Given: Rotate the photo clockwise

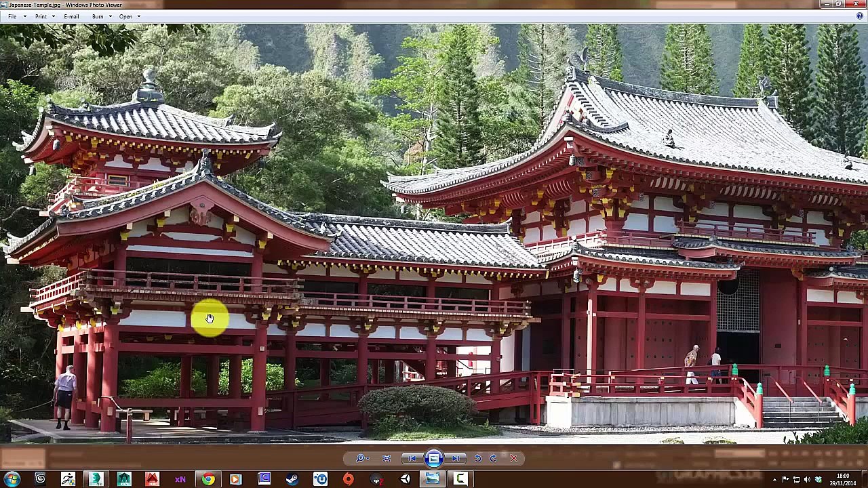Looking at the screenshot, I should tap(494, 459).
